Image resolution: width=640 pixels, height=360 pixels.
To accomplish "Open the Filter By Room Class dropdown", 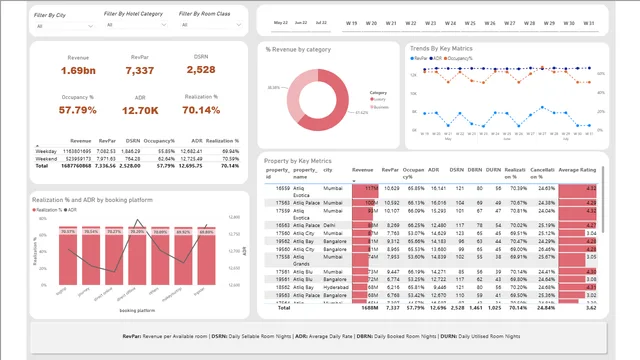I will point(211,25).
